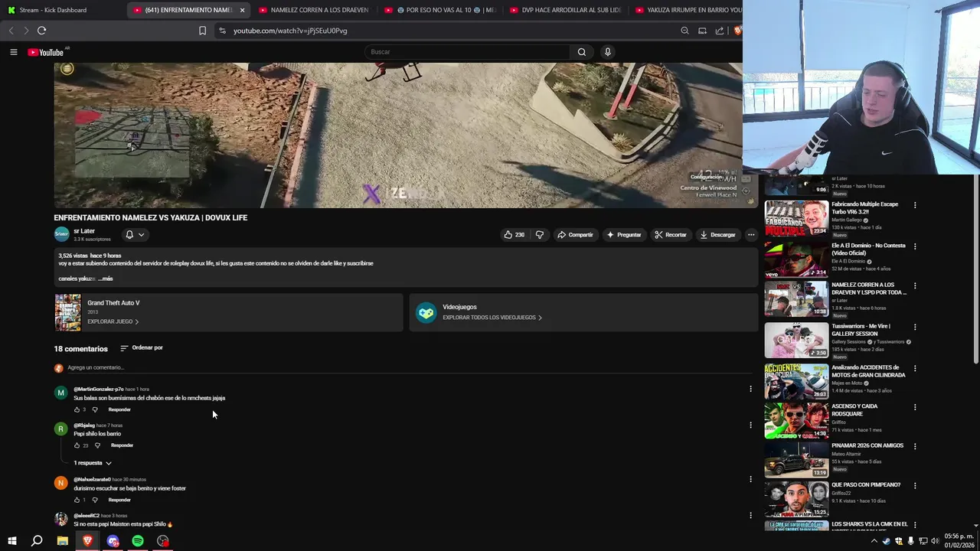Open Discord from the taskbar
The image size is (980, 551).
113,541
